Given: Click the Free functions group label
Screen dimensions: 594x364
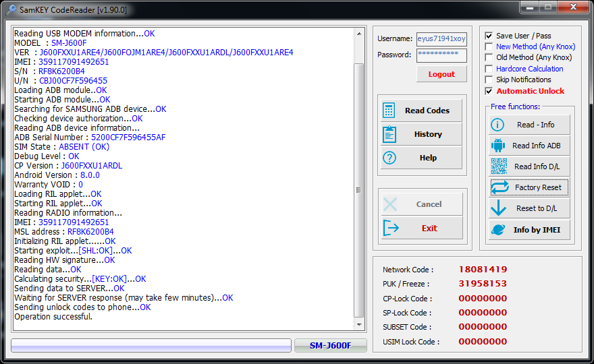Looking at the screenshot, I should [515, 107].
